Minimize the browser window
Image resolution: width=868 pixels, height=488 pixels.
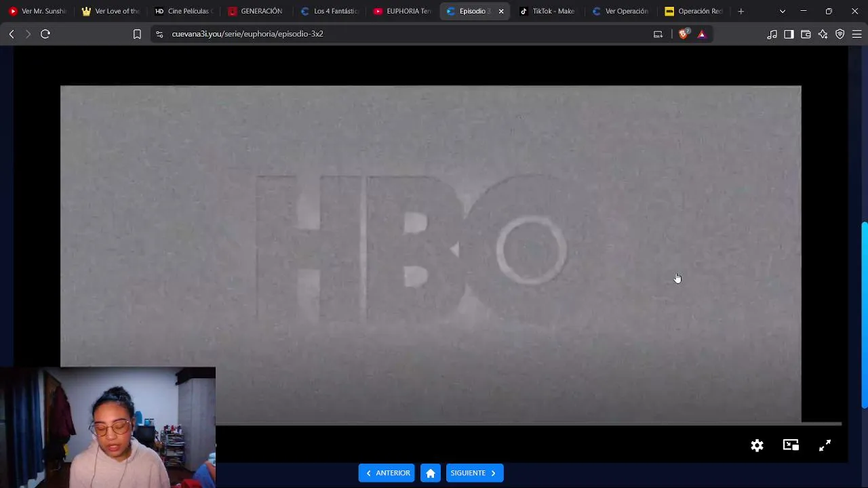804,11
